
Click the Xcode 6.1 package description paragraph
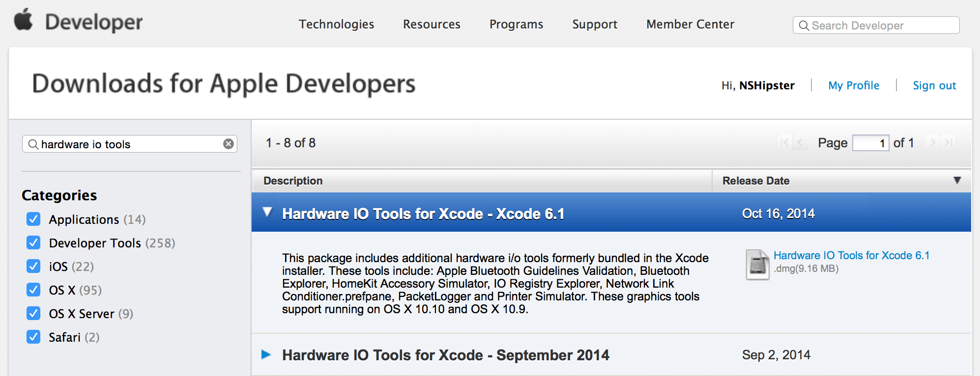tap(495, 283)
